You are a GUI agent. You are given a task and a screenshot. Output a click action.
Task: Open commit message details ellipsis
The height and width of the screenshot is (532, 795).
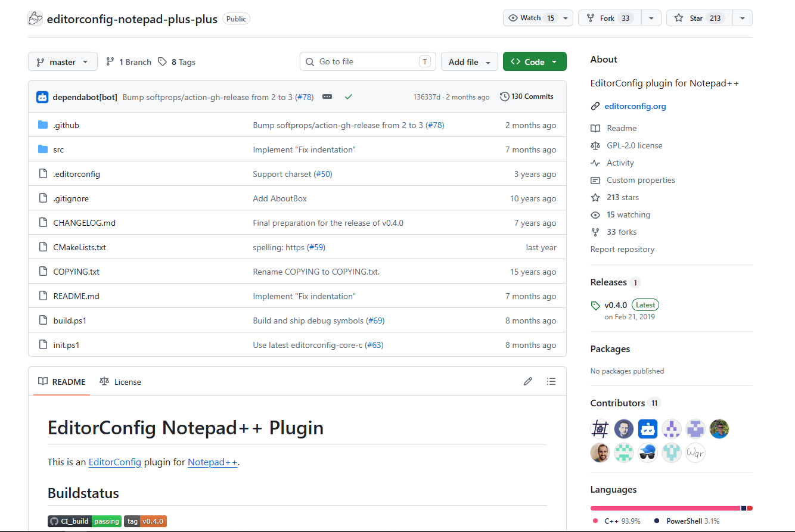pyautogui.click(x=327, y=97)
